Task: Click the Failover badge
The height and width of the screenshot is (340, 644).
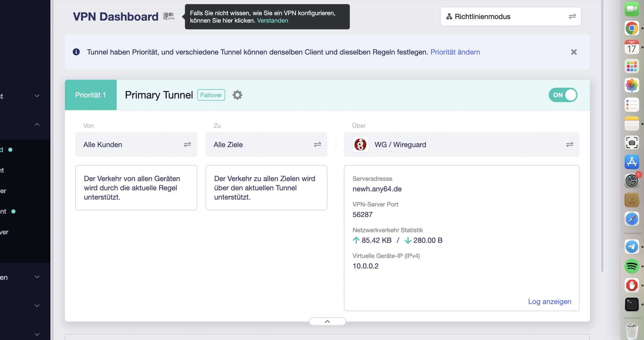Action: tap(211, 95)
